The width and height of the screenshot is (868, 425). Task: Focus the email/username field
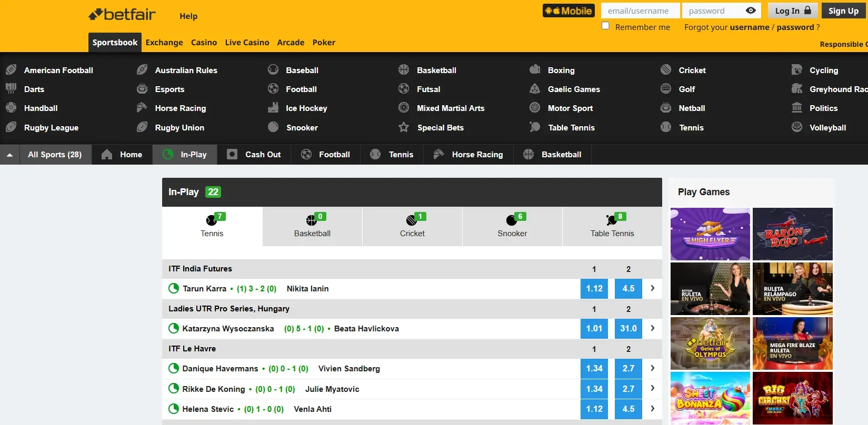pyautogui.click(x=640, y=11)
